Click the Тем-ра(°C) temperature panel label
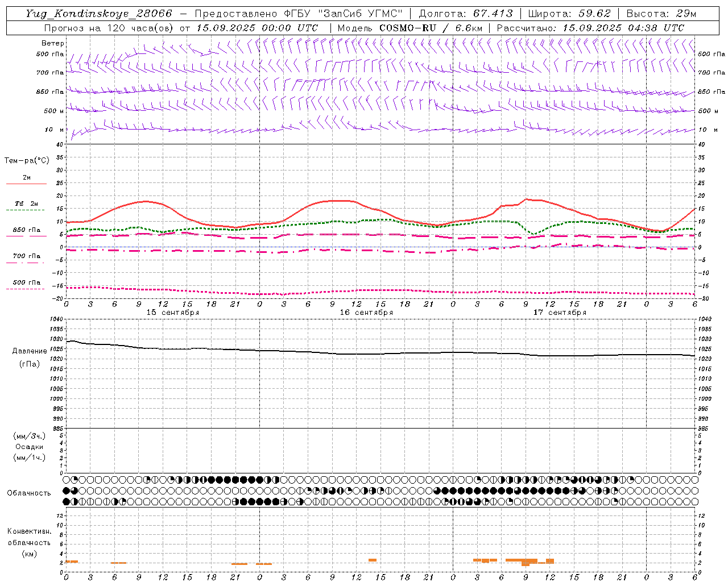This screenshot has height=582, width=728. coord(27,161)
